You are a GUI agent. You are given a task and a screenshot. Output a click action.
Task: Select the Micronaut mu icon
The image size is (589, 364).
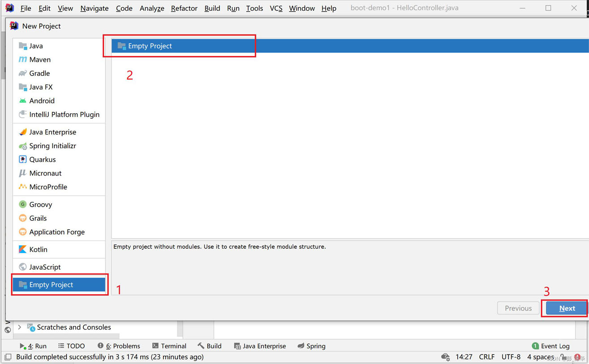(23, 173)
